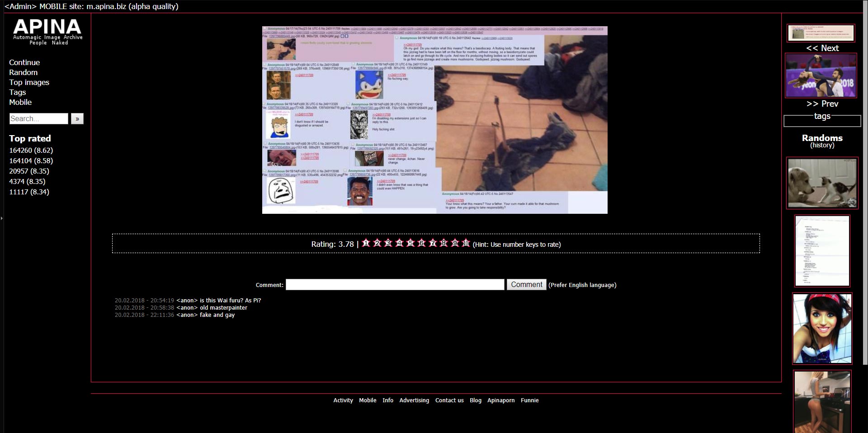Open Continue in the left sidebar
The width and height of the screenshot is (868, 433).
point(24,62)
